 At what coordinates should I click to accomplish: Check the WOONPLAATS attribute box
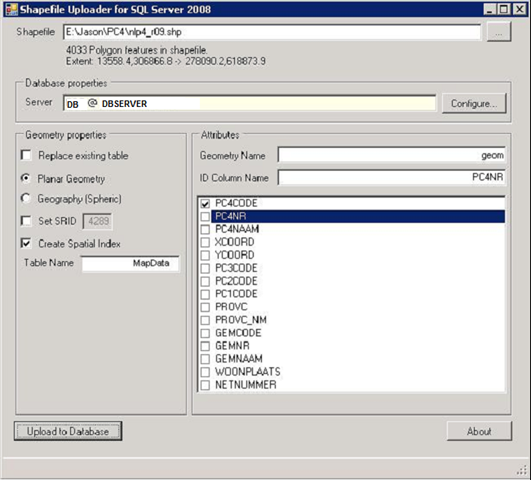point(205,372)
